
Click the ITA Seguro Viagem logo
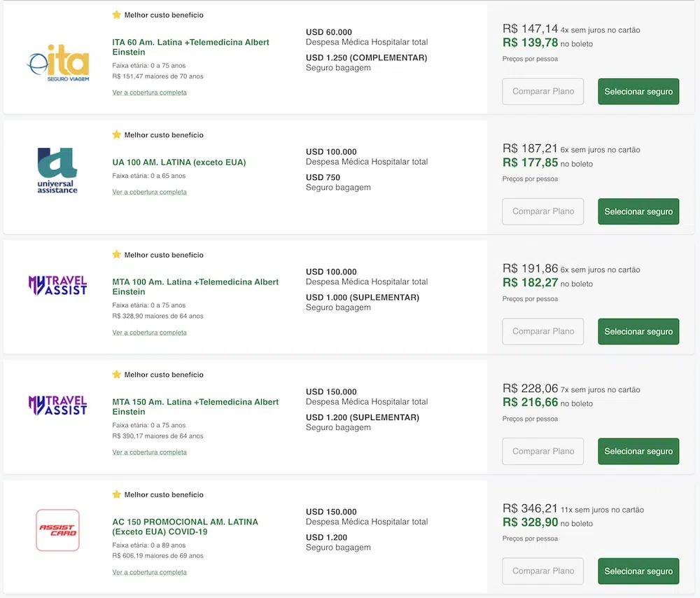[58, 62]
